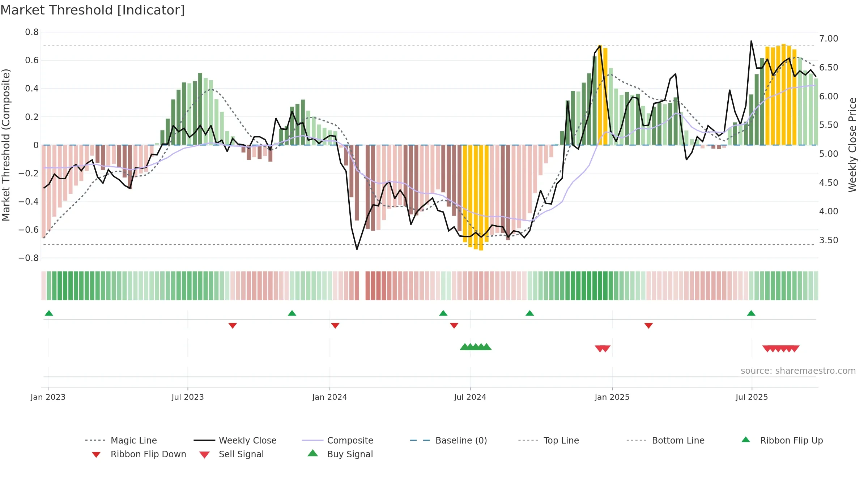Click the ribbon flip down marker near Jun 2024
The image size is (868, 488).
click(454, 326)
